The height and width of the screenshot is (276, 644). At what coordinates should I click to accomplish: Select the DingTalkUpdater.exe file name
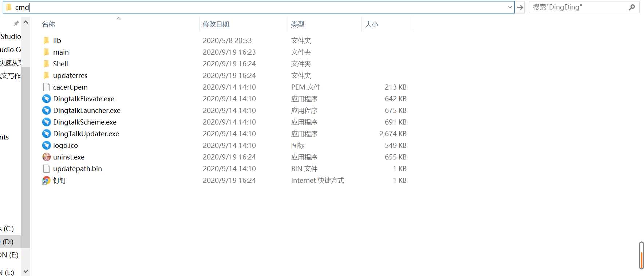[x=86, y=134]
